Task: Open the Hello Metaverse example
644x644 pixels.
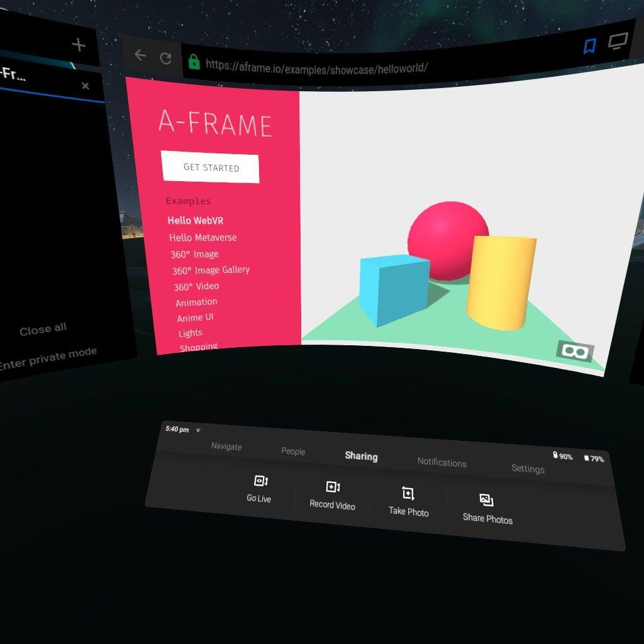Action: point(203,237)
